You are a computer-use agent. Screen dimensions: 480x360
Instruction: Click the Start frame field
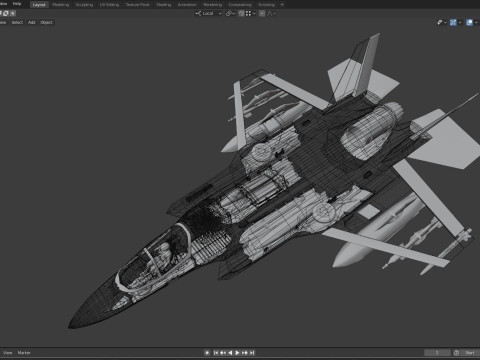point(470,353)
